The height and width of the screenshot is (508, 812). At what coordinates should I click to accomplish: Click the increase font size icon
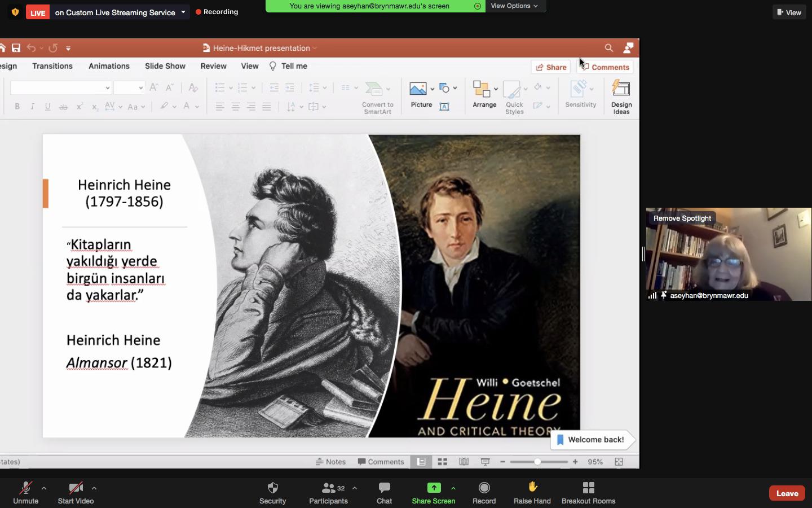point(154,87)
